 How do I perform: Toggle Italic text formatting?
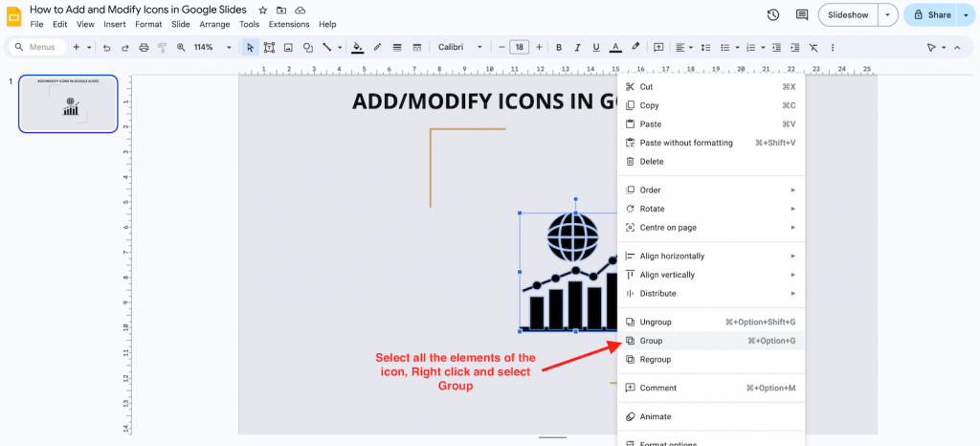577,47
